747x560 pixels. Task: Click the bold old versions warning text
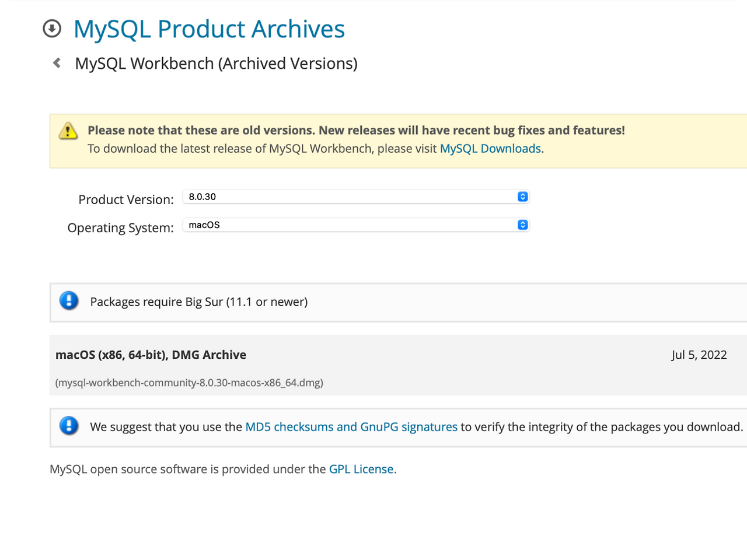356,130
